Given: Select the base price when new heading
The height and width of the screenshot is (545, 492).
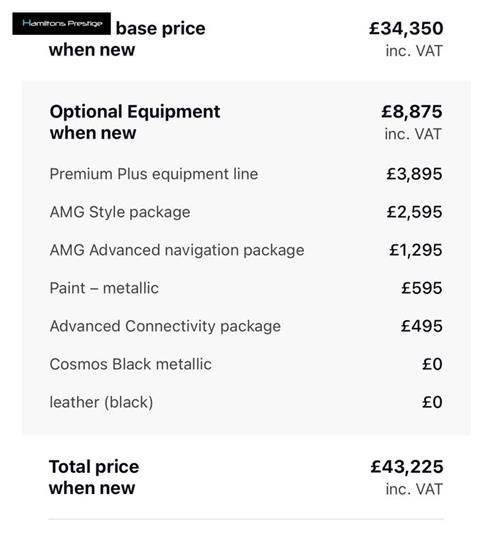Looking at the screenshot, I should pos(127,39).
